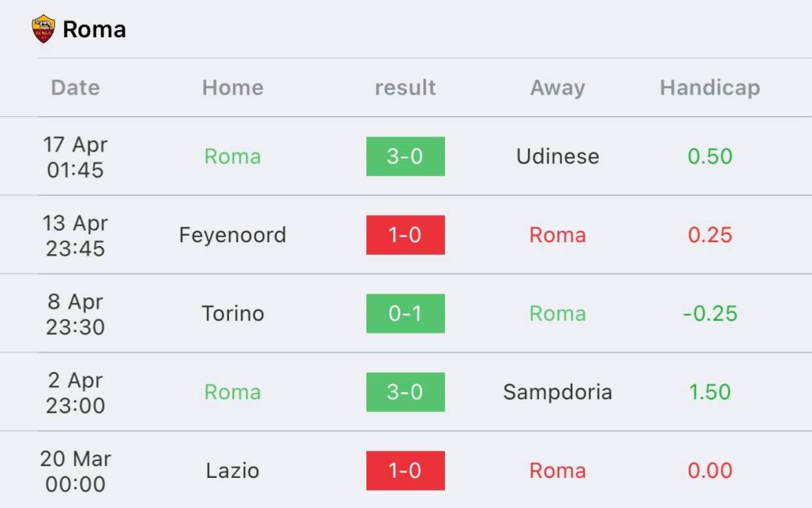Open the Sampdoria team name
The image size is (812, 508).
point(557,392)
